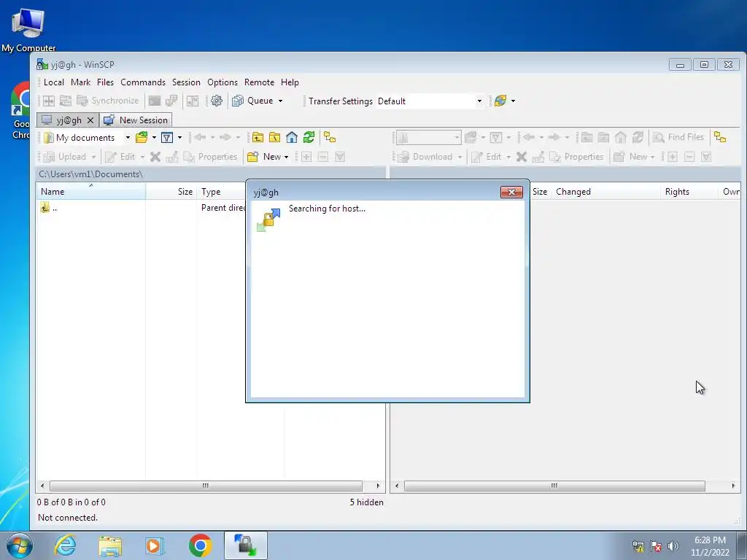Open the Preferences gear icon

[216, 101]
